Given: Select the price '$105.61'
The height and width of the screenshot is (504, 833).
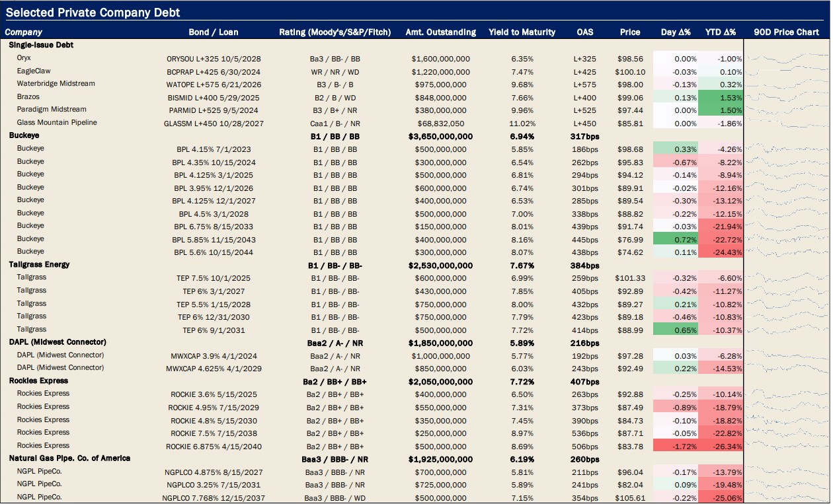Looking at the screenshot, I should [x=630, y=498].
